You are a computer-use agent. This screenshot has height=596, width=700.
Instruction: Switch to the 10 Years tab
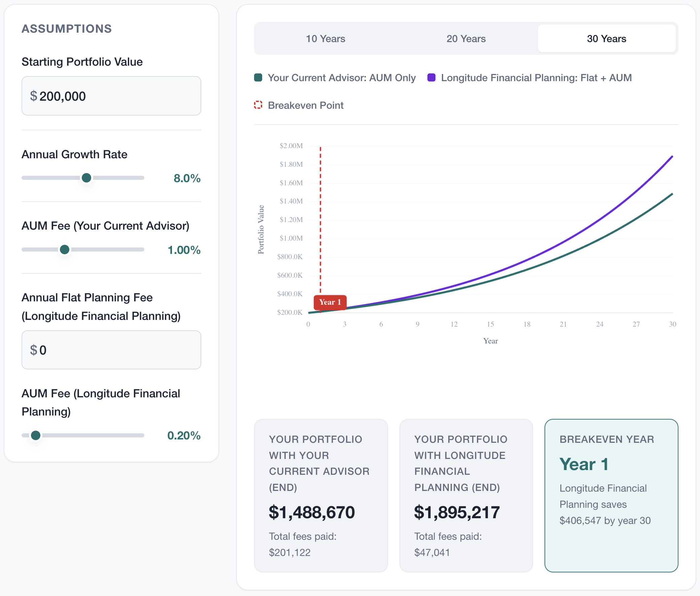tap(325, 38)
